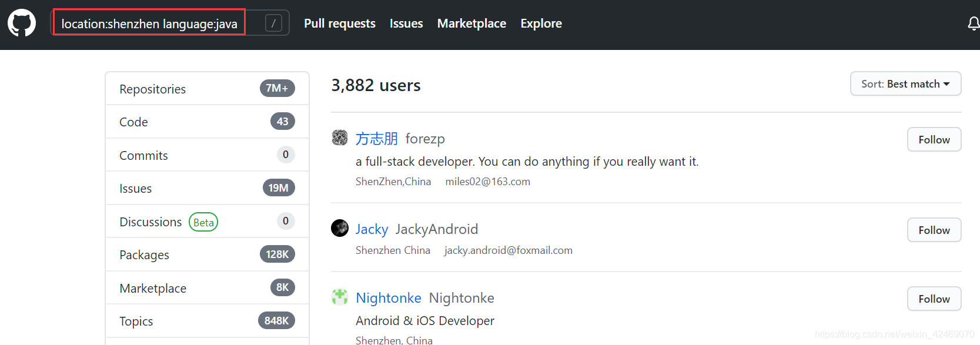Click the slash shortcut icon in search bar
Screen dimensions: 980x345
pos(273,24)
